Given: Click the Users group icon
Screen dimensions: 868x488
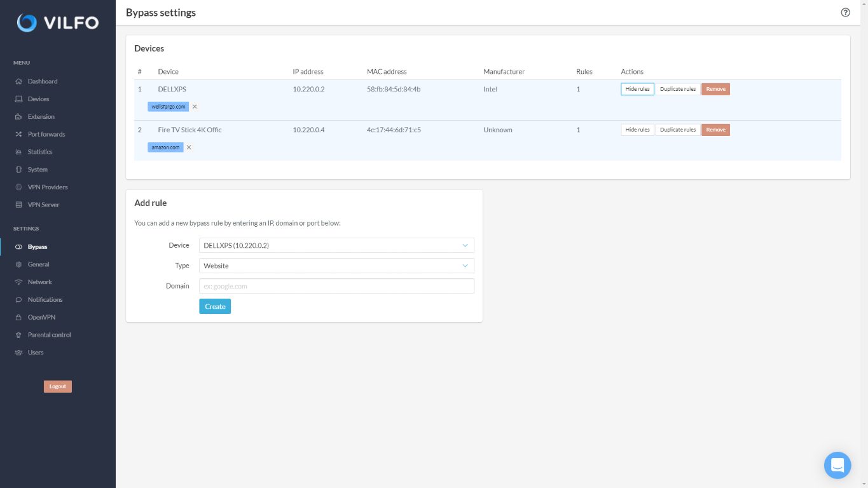Looking at the screenshot, I should click(x=18, y=353).
